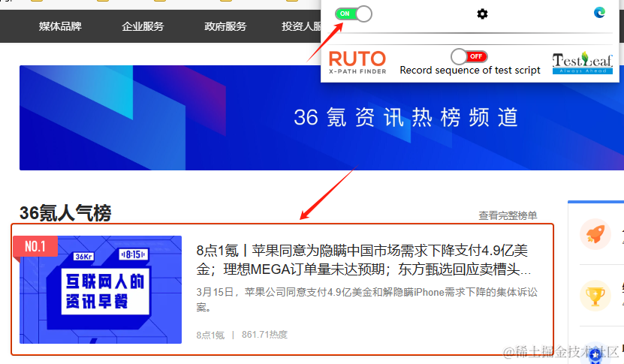The height and width of the screenshot is (364, 624).
Task: Click the 36氪资讯热榜频道 banner
Action: pyautogui.click(x=321, y=118)
